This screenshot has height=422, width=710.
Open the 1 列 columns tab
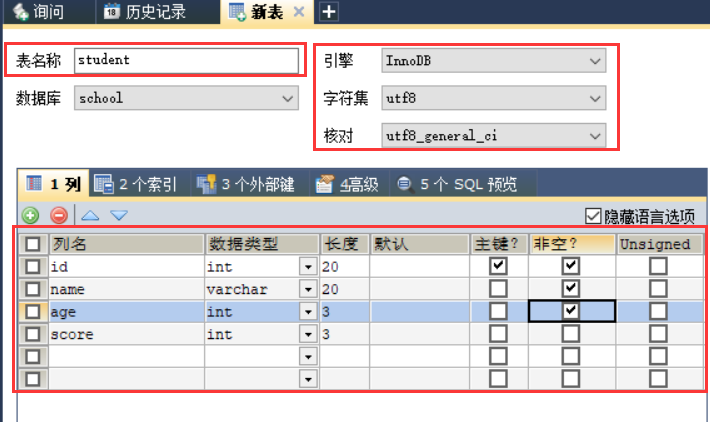click(54, 184)
